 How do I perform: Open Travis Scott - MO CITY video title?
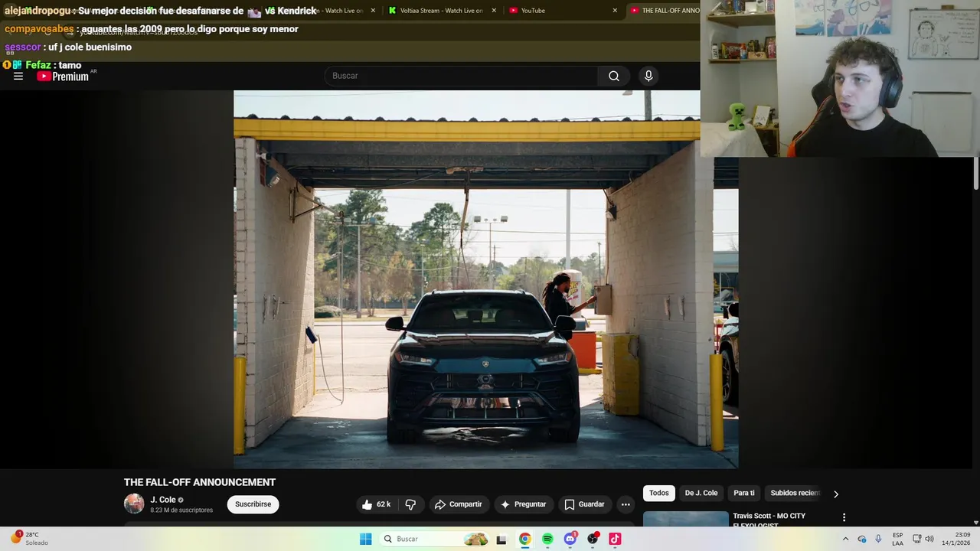point(769,519)
